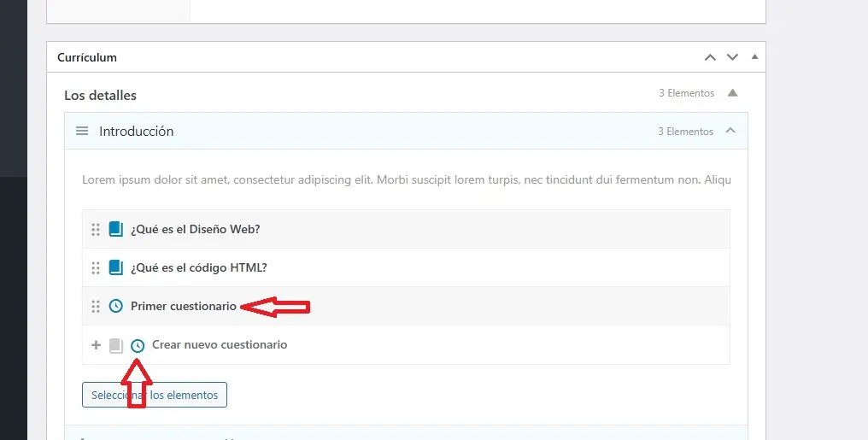The width and height of the screenshot is (868, 440).
Task: Move Currículum panel up with chevron
Action: click(x=710, y=57)
